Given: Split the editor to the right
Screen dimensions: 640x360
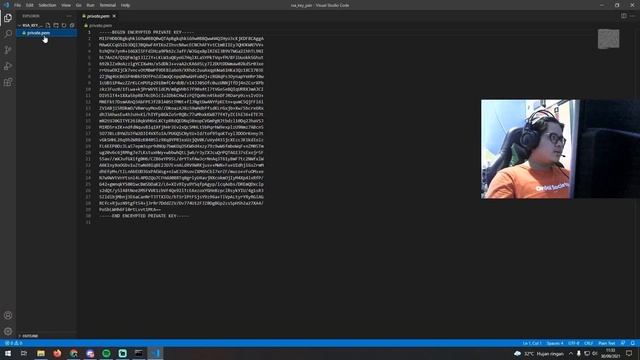Looking at the screenshot, I should pos(624,16).
